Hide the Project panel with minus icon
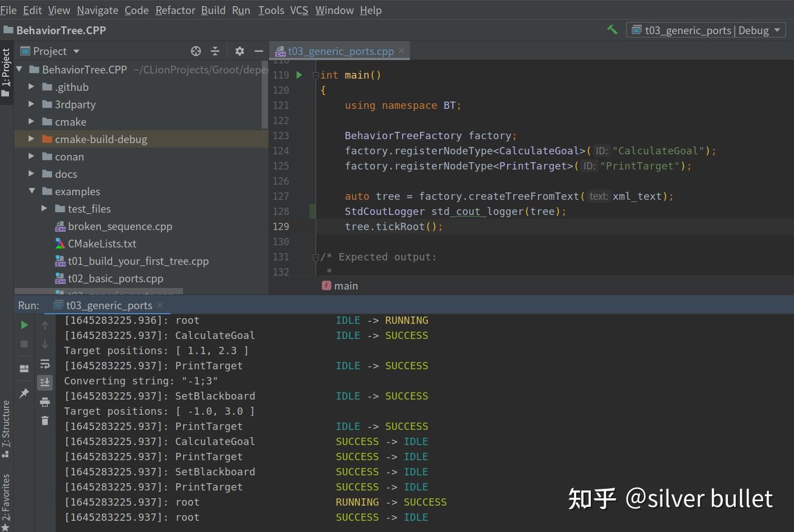The width and height of the screenshot is (794, 532). click(258, 51)
